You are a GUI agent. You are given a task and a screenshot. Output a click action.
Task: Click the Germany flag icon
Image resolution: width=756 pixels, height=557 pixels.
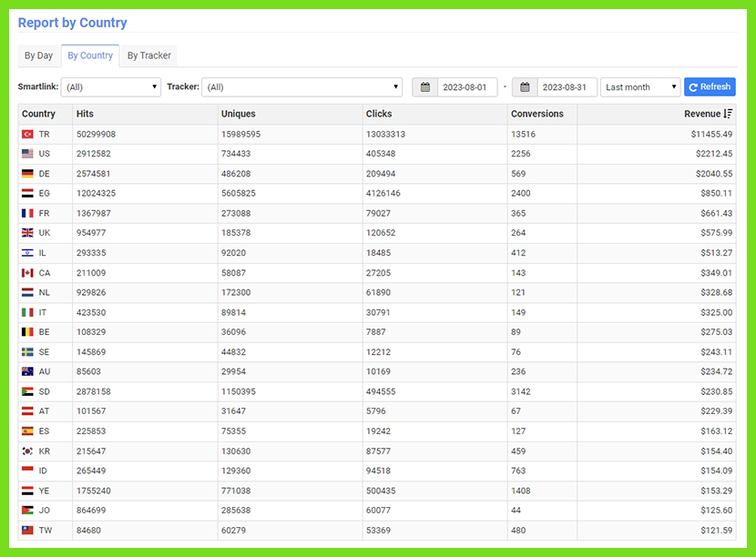click(27, 174)
